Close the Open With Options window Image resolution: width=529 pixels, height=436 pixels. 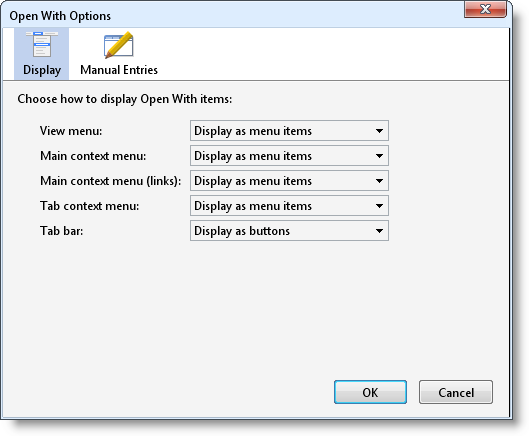point(485,9)
